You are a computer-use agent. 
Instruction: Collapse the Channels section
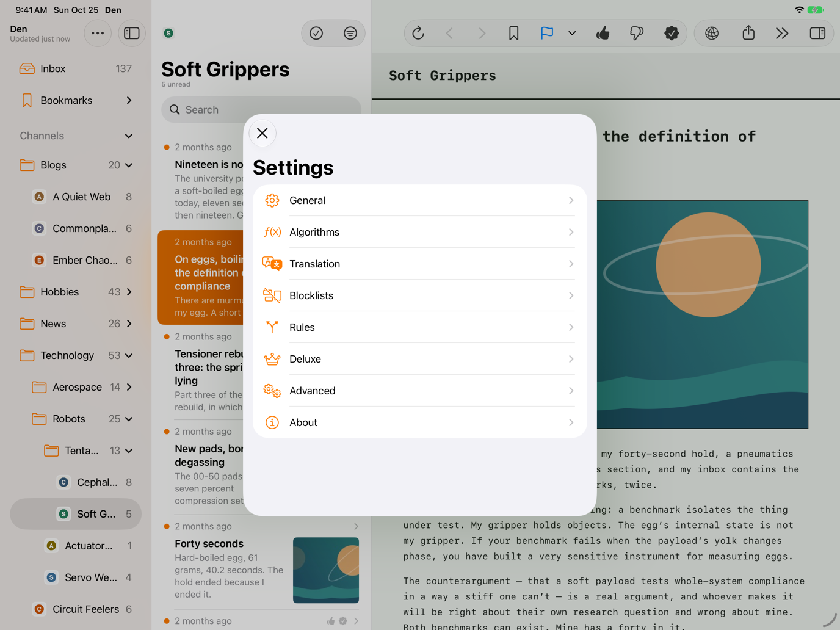(x=129, y=136)
